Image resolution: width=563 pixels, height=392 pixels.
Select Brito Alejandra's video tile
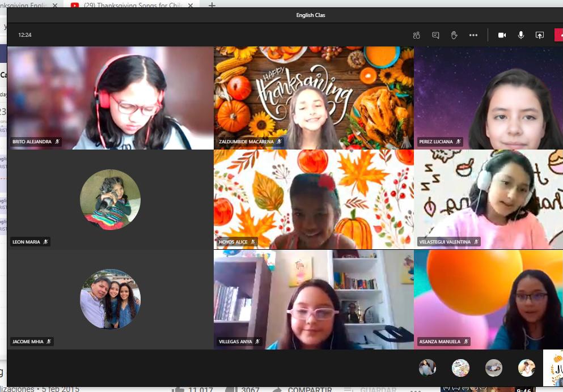coord(111,98)
